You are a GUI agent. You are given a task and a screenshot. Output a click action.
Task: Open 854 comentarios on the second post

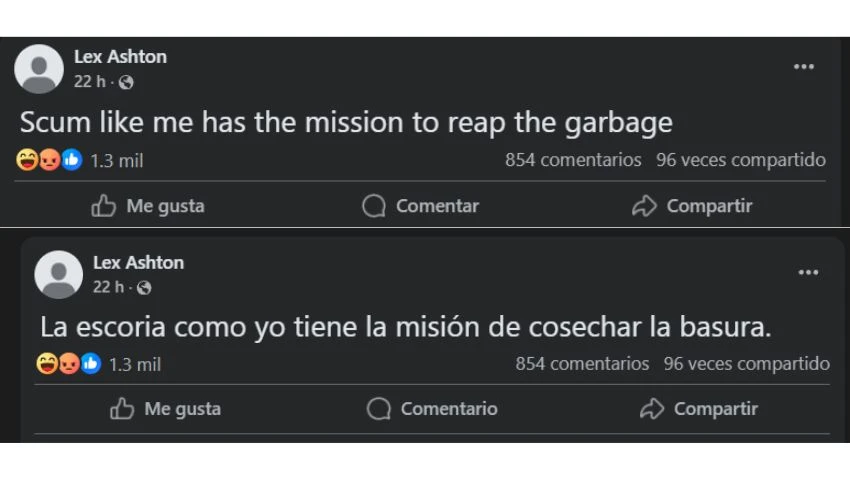point(582,363)
